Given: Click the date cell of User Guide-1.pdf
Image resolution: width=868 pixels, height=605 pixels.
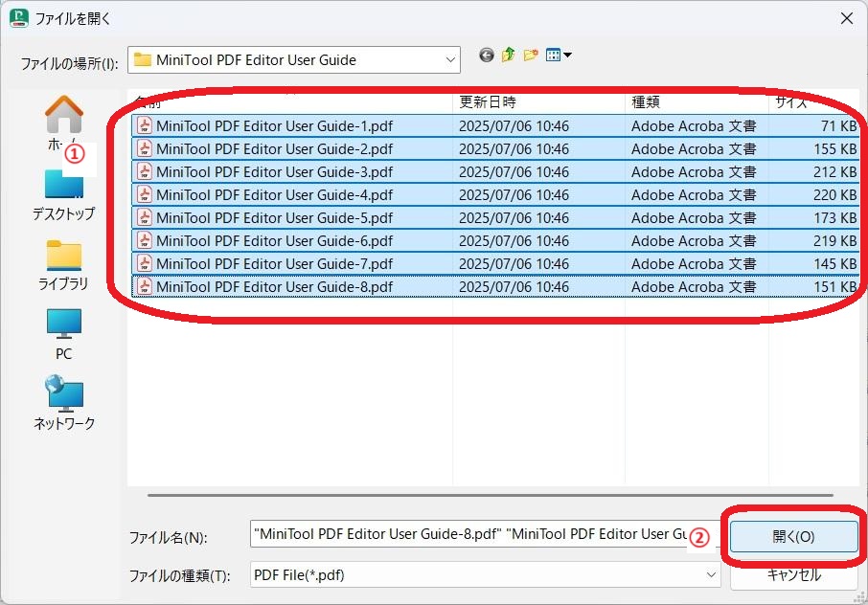Looking at the screenshot, I should pos(514,126).
